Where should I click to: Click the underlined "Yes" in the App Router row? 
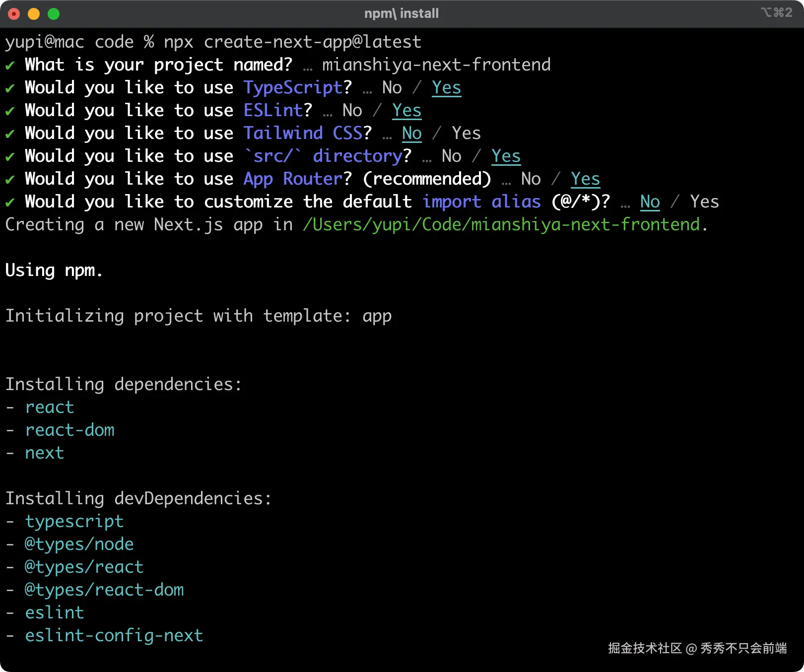click(586, 179)
